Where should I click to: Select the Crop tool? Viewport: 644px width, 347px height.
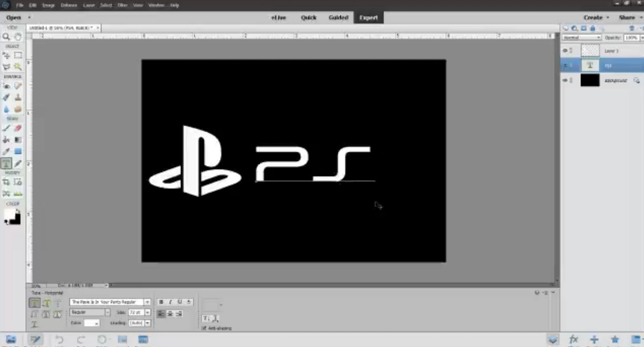(6, 182)
